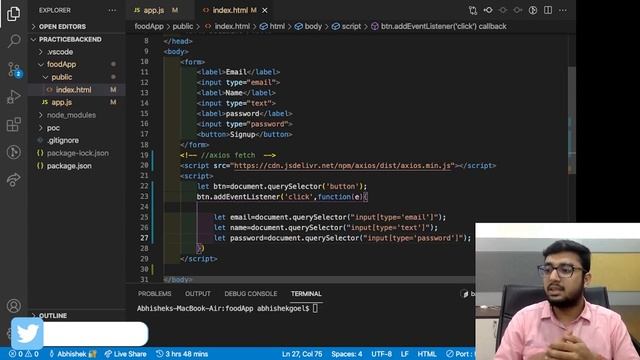Expand the node_modules folder
Viewport: 640px width, 360px height.
point(71,115)
